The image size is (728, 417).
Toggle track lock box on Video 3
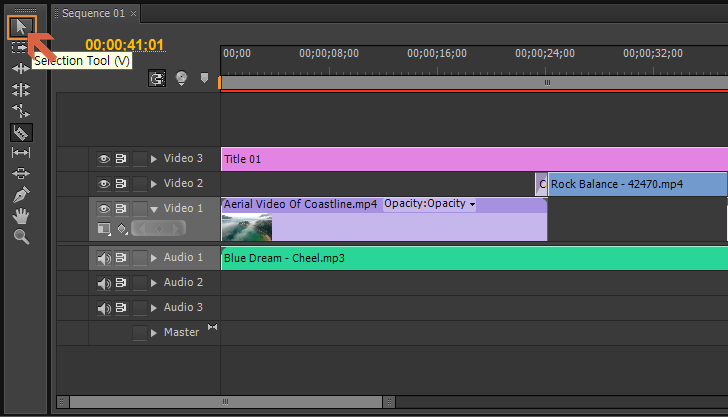(x=140, y=159)
